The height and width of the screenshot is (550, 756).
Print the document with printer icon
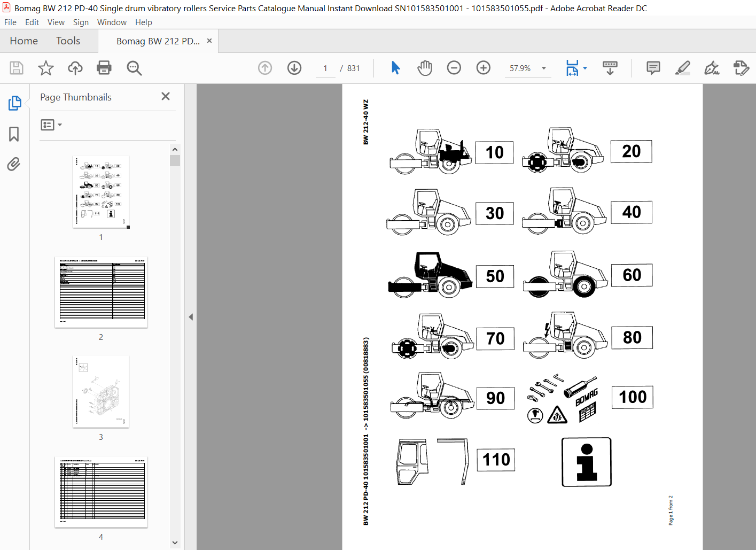coord(104,68)
